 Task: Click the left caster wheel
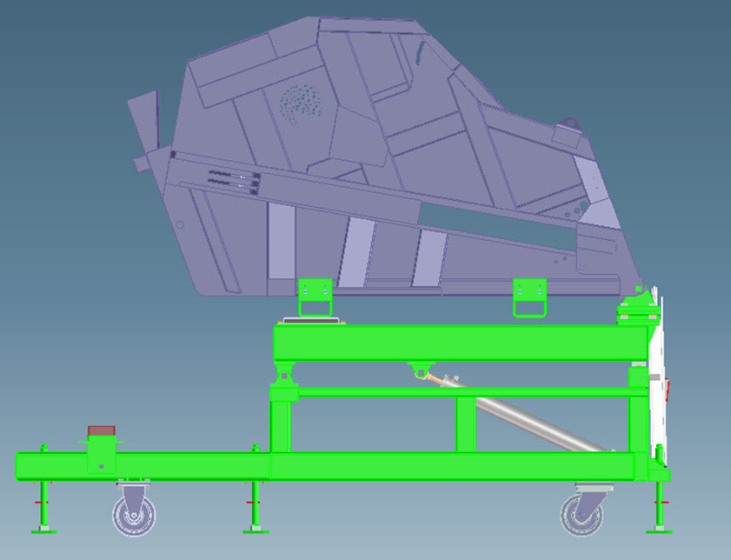coord(134,512)
